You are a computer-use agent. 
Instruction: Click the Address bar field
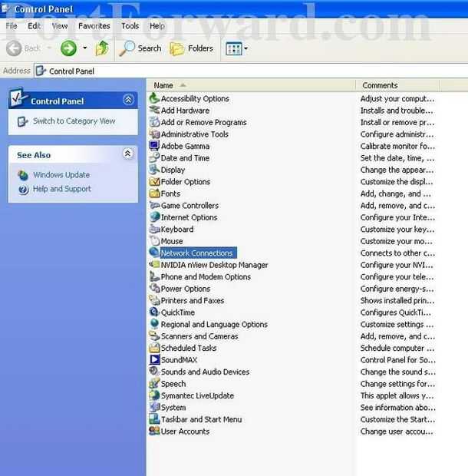coord(251,71)
